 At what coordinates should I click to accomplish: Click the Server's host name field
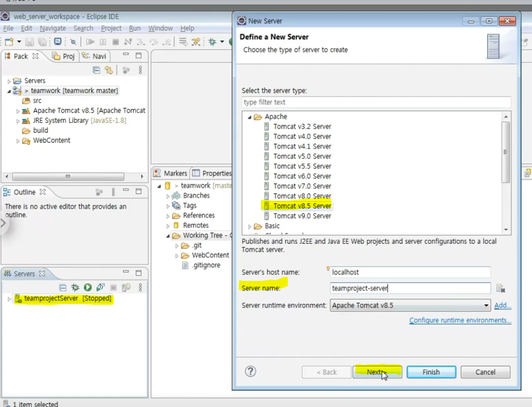(410, 272)
